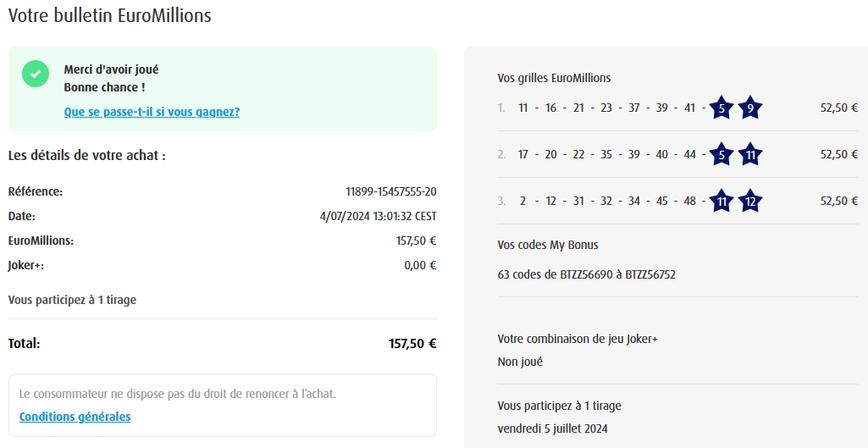
Task: Click the 52,50 € price of grid 1
Action: tap(839, 108)
